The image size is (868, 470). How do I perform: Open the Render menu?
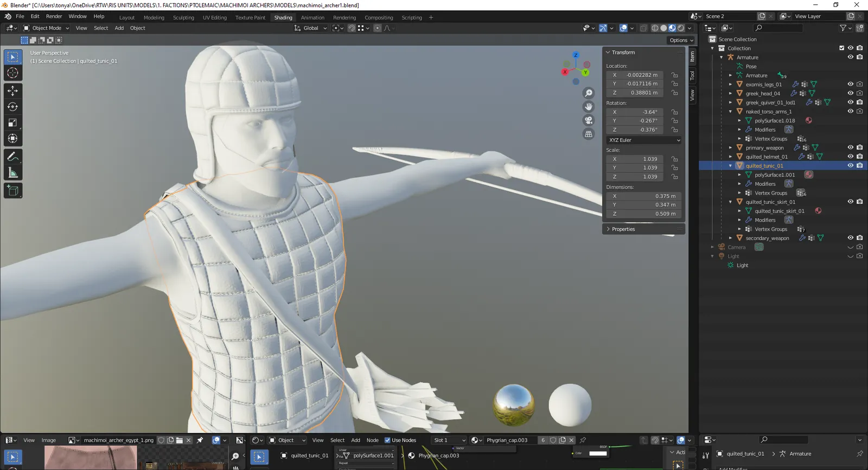click(x=54, y=17)
